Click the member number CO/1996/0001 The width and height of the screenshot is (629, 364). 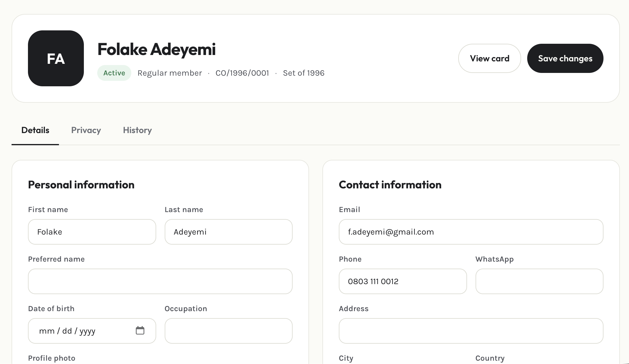coord(242,73)
